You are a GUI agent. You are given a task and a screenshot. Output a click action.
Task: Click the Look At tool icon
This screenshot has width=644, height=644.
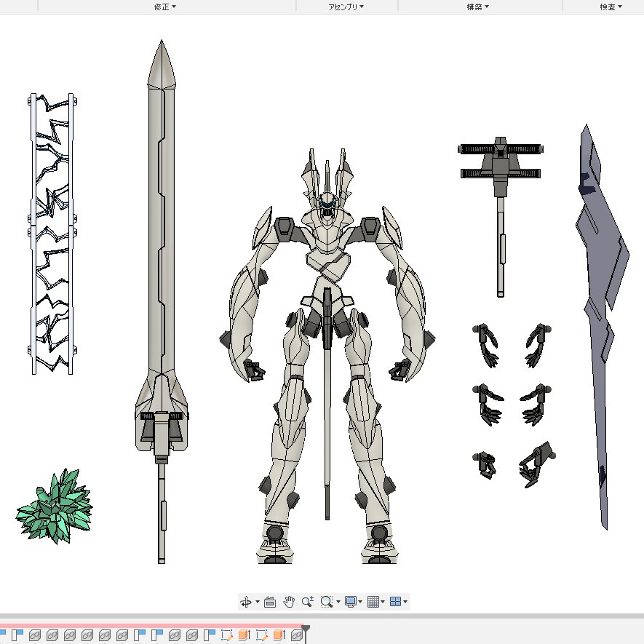point(270,602)
